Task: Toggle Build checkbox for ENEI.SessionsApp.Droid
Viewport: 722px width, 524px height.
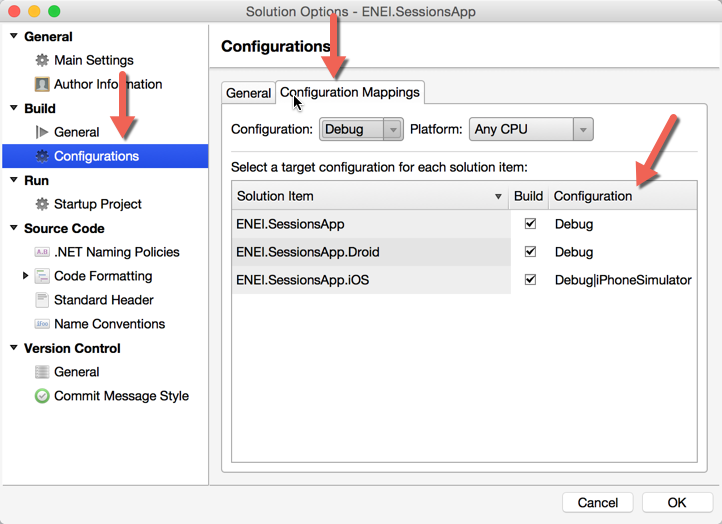Action: click(530, 252)
